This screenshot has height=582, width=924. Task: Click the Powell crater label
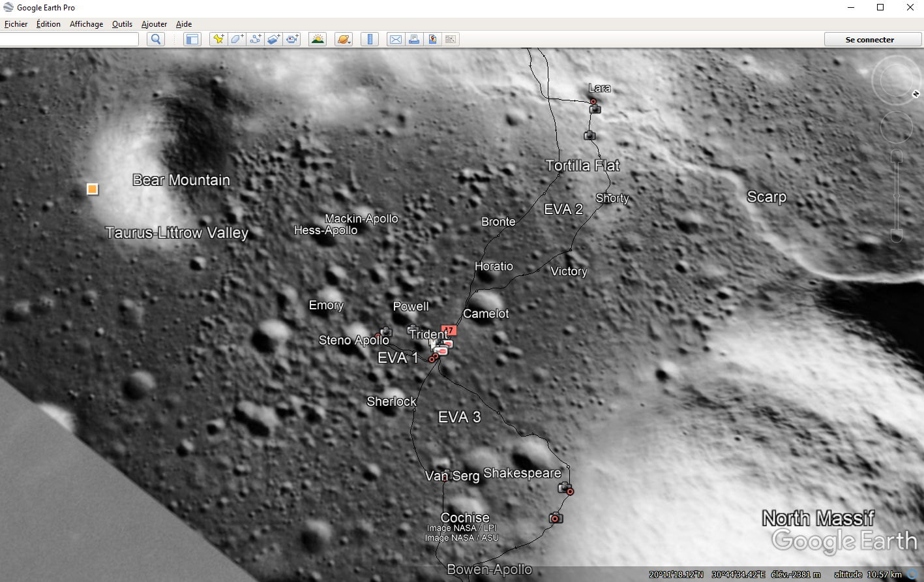[x=411, y=307]
